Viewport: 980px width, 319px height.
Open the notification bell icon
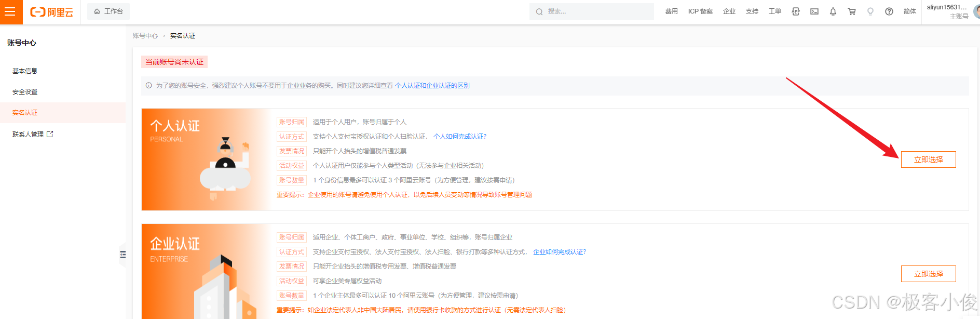point(833,11)
